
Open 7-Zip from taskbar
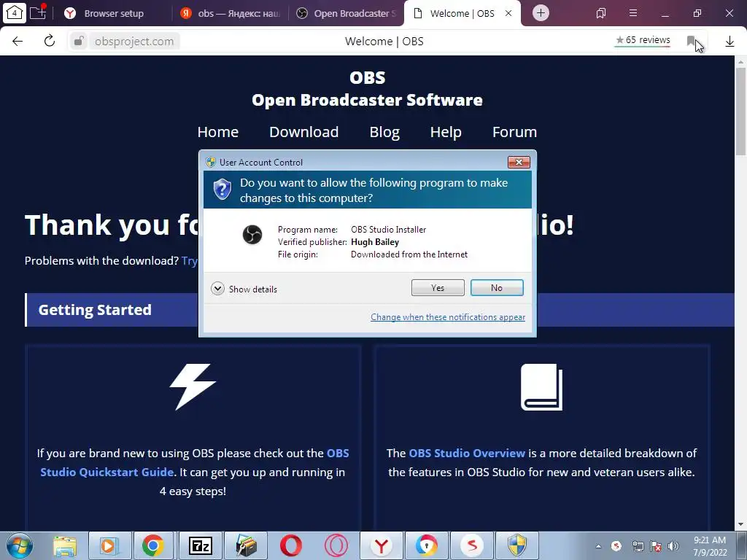(x=201, y=546)
